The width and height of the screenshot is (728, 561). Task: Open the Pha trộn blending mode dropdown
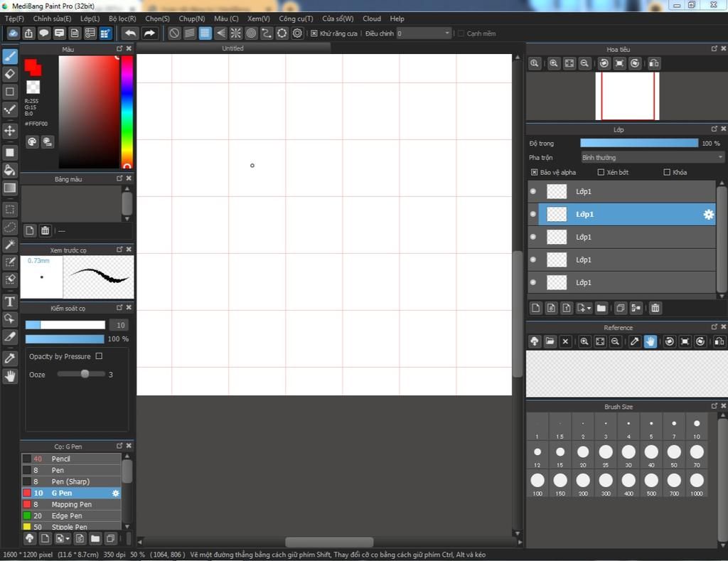click(653, 157)
